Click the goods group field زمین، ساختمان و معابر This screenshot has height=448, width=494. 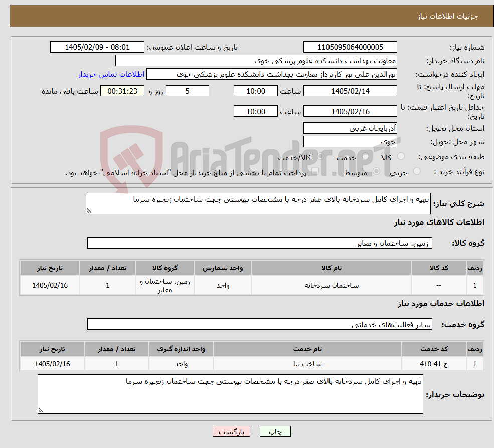pyautogui.click(x=260, y=243)
